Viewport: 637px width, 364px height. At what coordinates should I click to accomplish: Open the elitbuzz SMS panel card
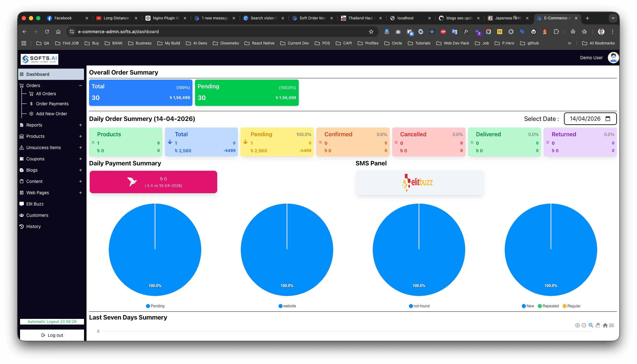[x=419, y=183]
